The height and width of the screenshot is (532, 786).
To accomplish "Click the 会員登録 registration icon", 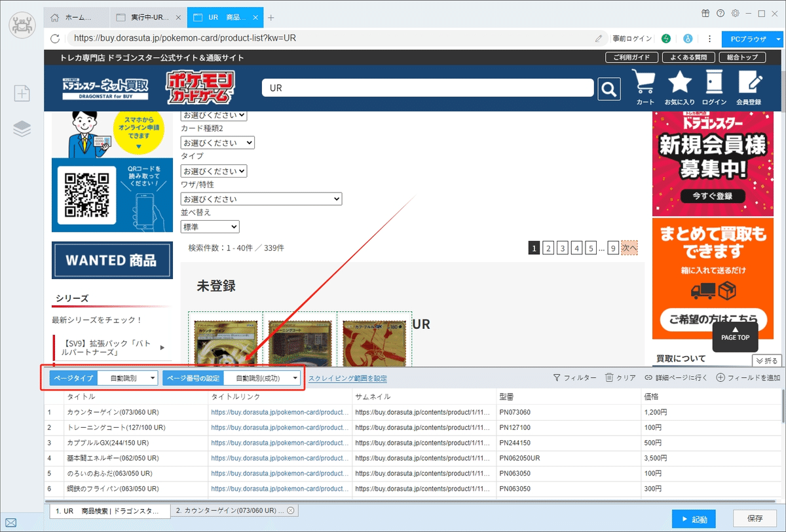I will pos(749,88).
